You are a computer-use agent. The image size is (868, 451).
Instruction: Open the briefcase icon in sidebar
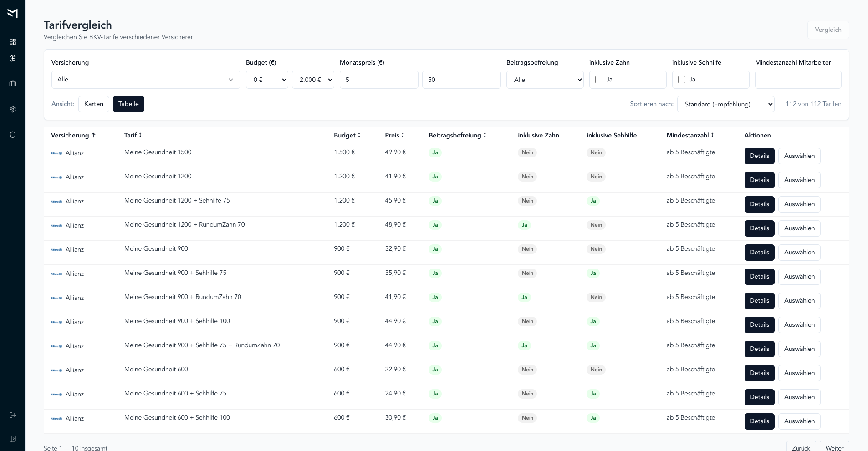point(13,84)
